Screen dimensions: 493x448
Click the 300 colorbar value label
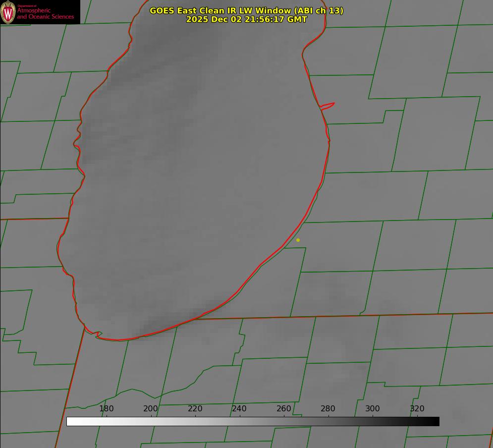pyautogui.click(x=373, y=408)
